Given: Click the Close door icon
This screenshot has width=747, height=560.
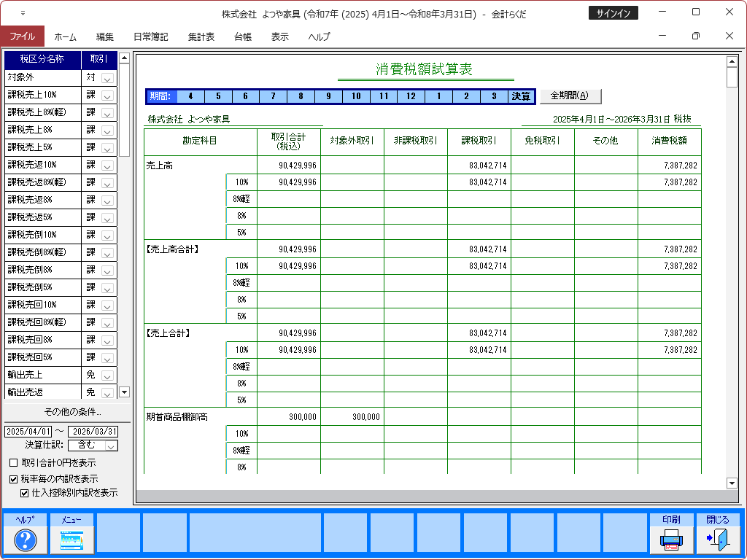Looking at the screenshot, I should coord(717,540).
